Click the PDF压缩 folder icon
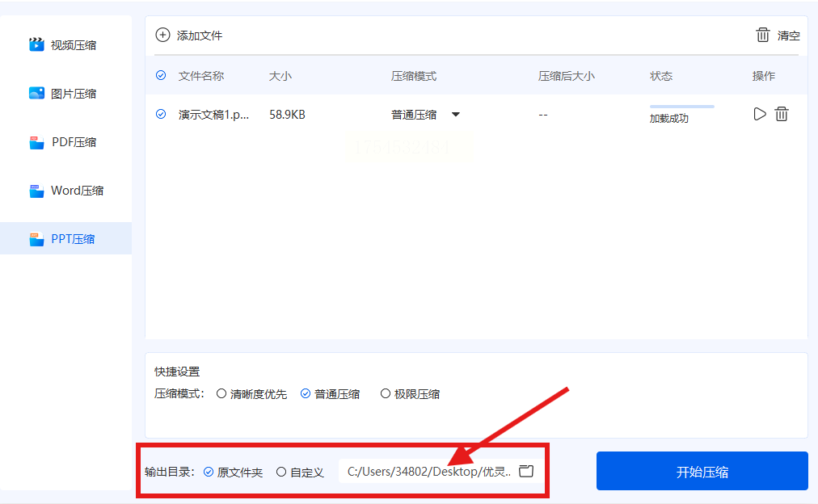The width and height of the screenshot is (818, 504). [36, 142]
